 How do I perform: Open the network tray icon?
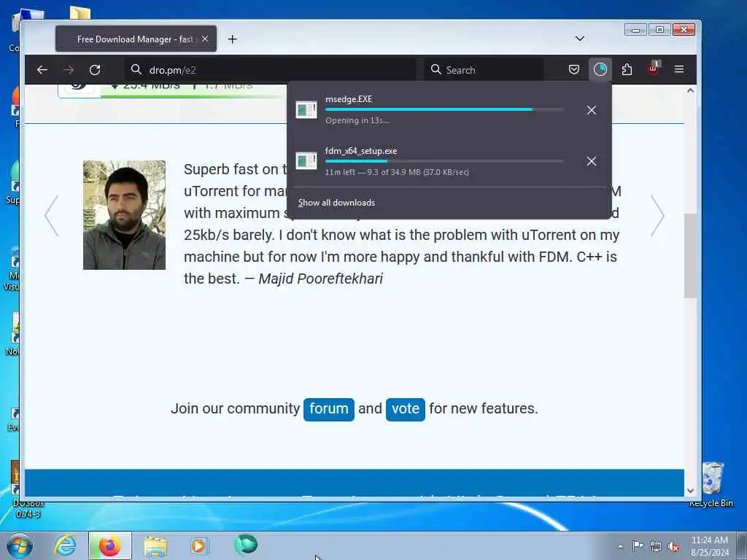(656, 546)
